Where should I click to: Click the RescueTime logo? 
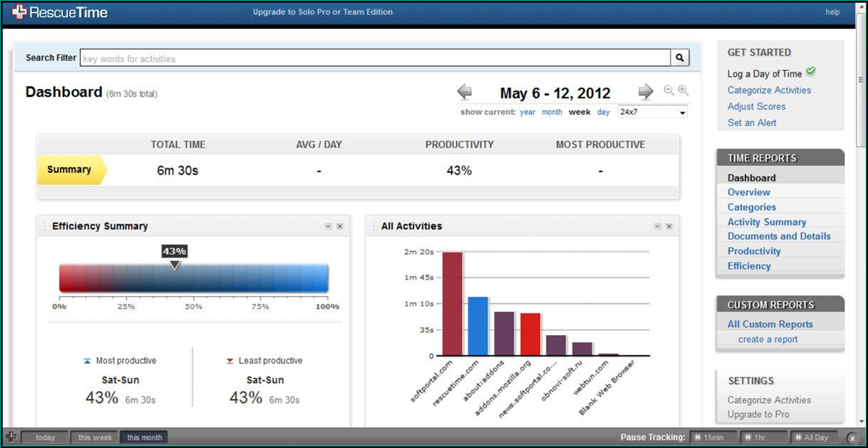[60, 12]
